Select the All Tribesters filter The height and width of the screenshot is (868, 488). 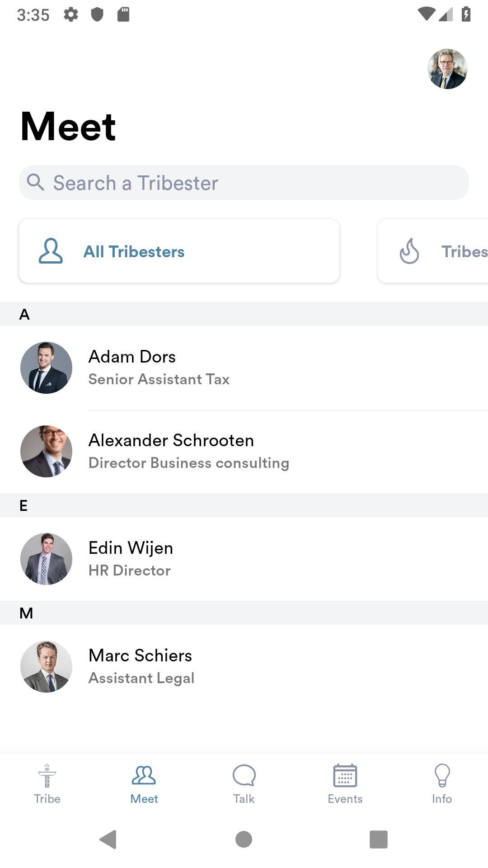[x=179, y=251]
